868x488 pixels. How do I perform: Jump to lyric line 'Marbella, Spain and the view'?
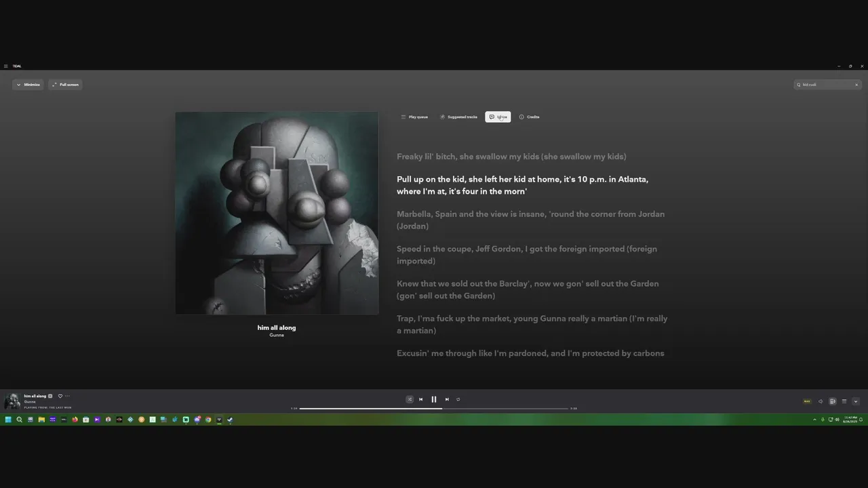(531, 220)
